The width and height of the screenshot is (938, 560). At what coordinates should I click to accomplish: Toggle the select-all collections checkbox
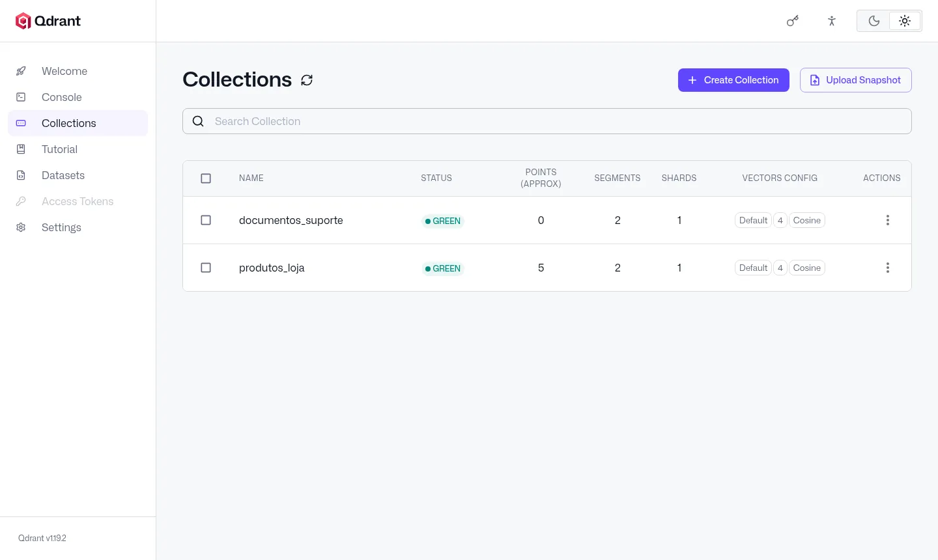[206, 178]
